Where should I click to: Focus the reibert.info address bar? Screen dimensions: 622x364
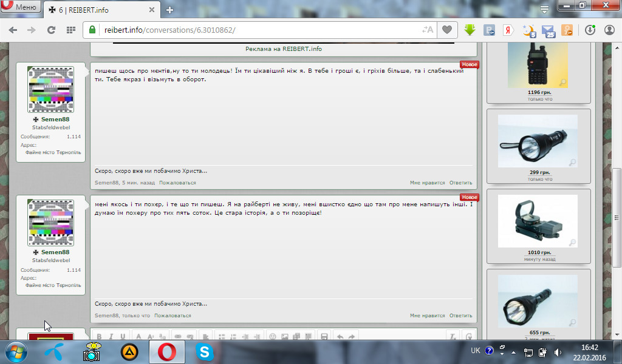pos(260,30)
